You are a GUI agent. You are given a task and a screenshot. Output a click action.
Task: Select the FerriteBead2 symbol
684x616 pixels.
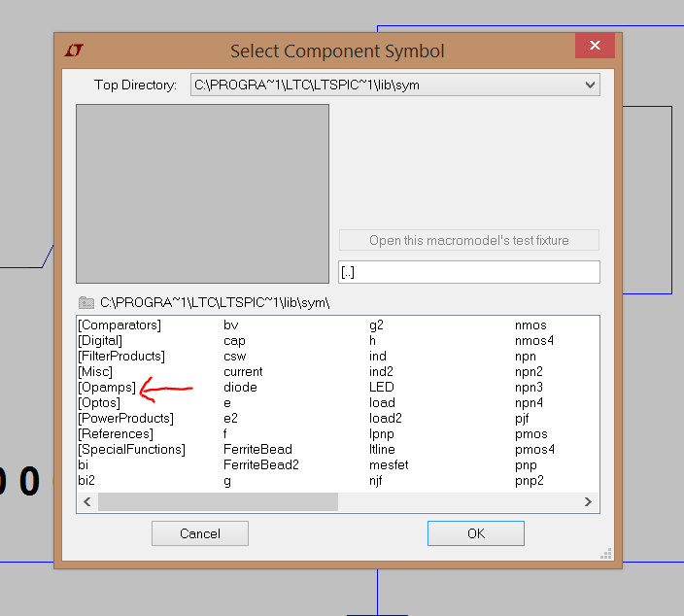[260, 465]
